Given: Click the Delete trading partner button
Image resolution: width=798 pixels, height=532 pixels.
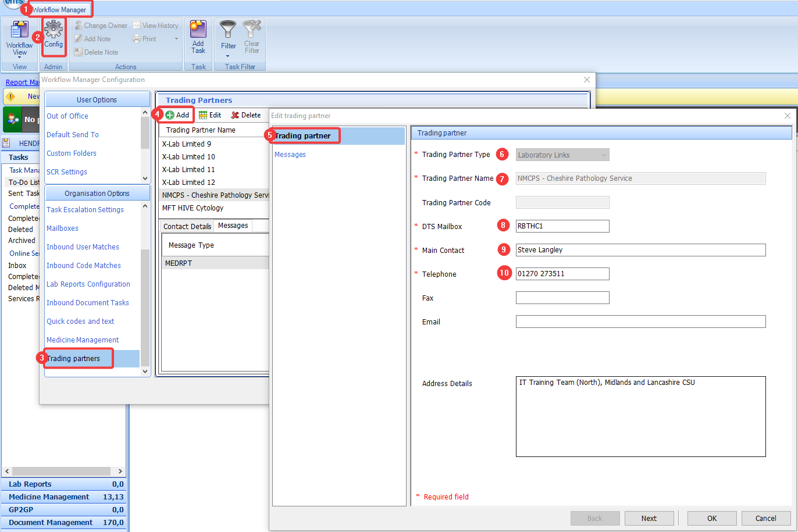Looking at the screenshot, I should [245, 115].
